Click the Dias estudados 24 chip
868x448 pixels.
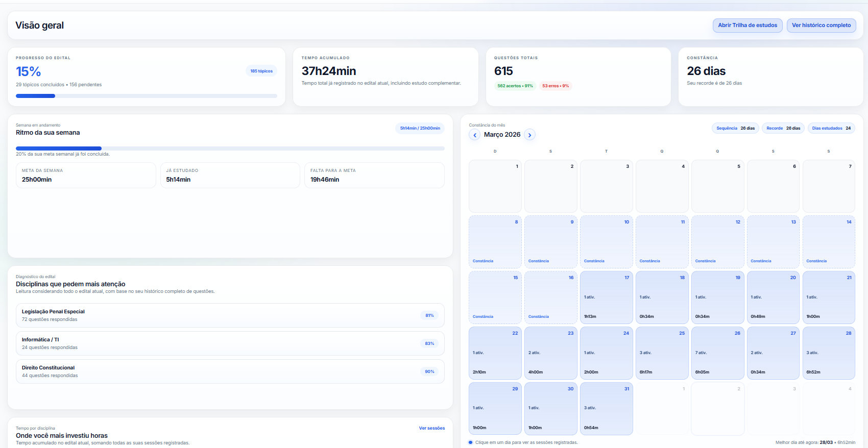click(x=831, y=129)
